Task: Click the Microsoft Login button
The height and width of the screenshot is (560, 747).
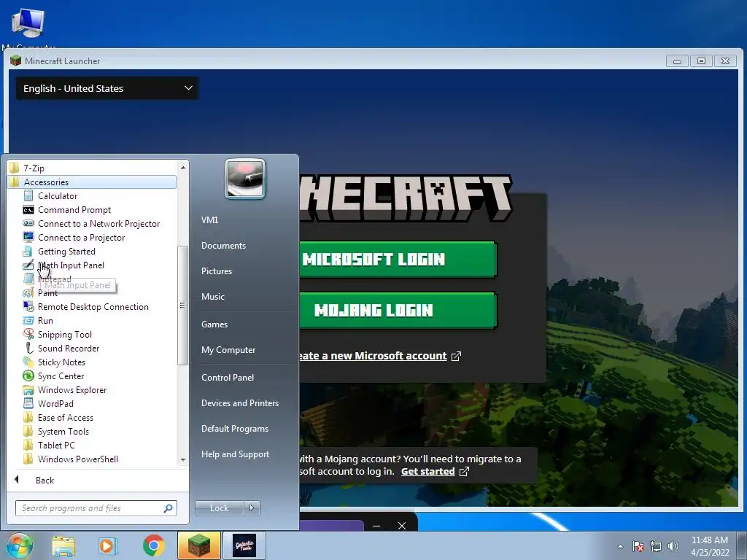Action: [398, 260]
